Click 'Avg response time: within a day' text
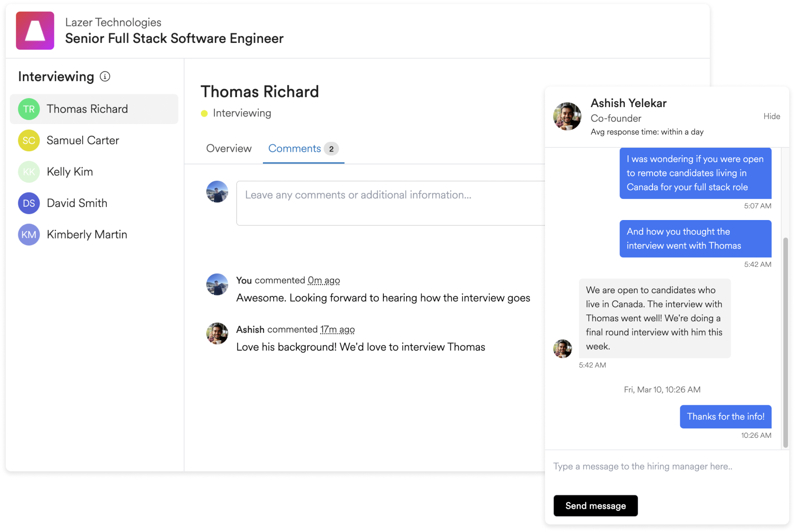 tap(647, 132)
